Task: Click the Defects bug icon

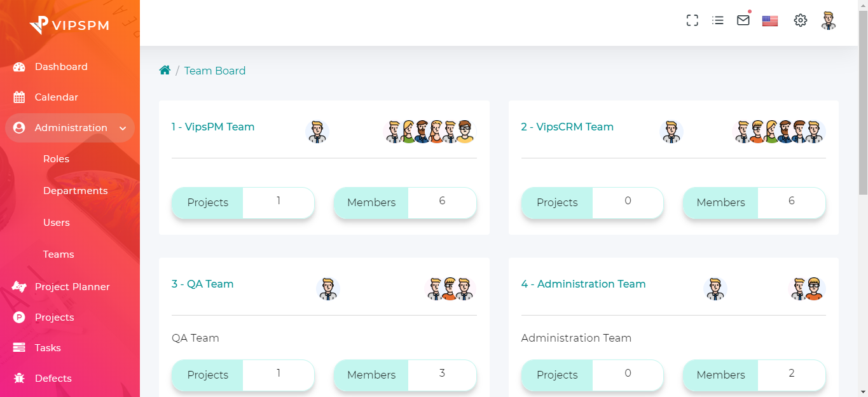Action: point(19,379)
